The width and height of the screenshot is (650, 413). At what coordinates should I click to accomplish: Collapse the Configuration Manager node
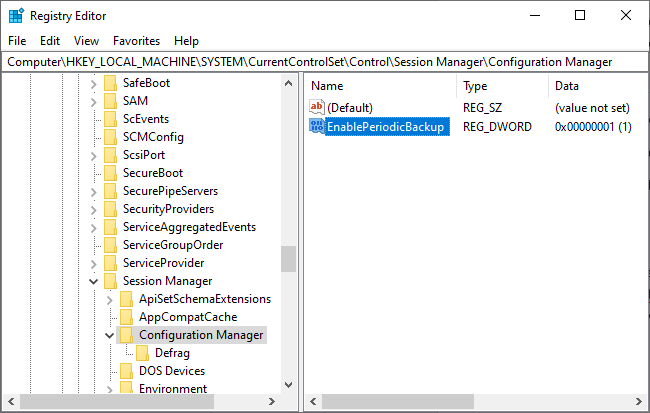point(109,335)
